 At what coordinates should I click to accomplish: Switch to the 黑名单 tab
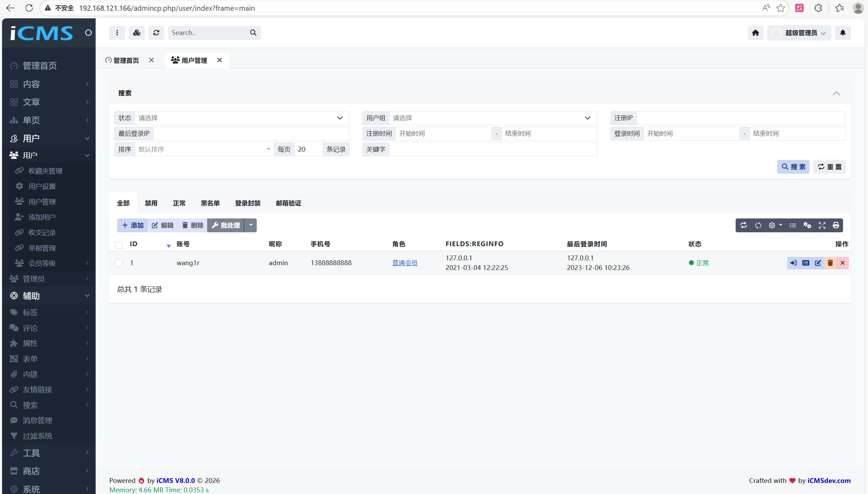[x=210, y=203]
